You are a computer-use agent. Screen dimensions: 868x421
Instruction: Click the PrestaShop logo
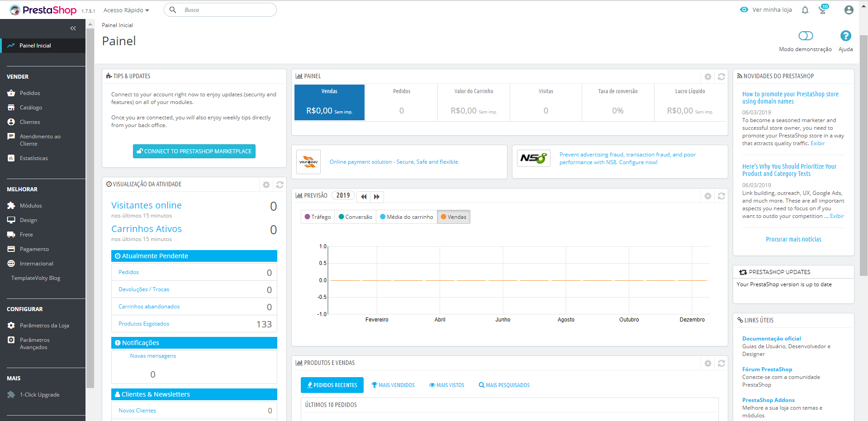click(43, 10)
